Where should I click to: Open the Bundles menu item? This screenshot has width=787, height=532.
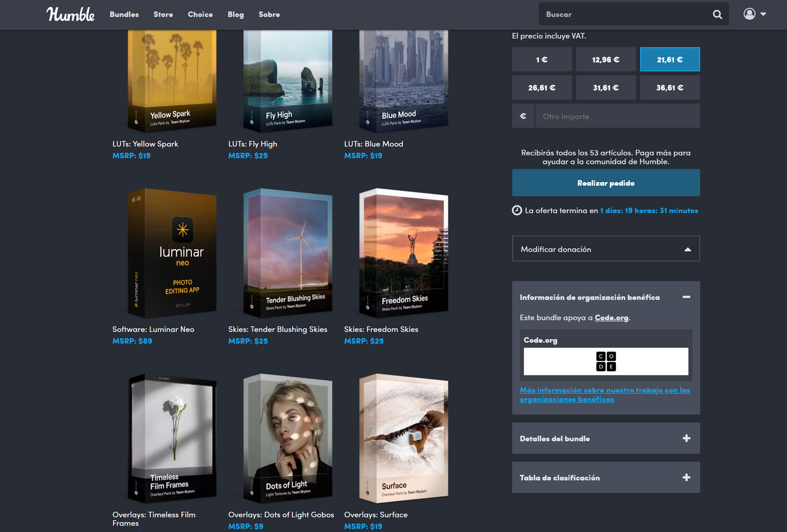coord(124,15)
